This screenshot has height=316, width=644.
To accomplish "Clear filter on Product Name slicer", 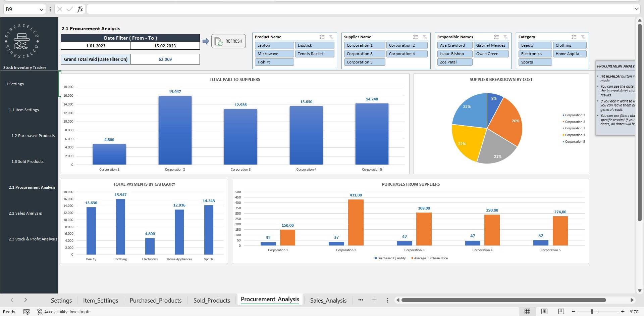I will coord(331,37).
